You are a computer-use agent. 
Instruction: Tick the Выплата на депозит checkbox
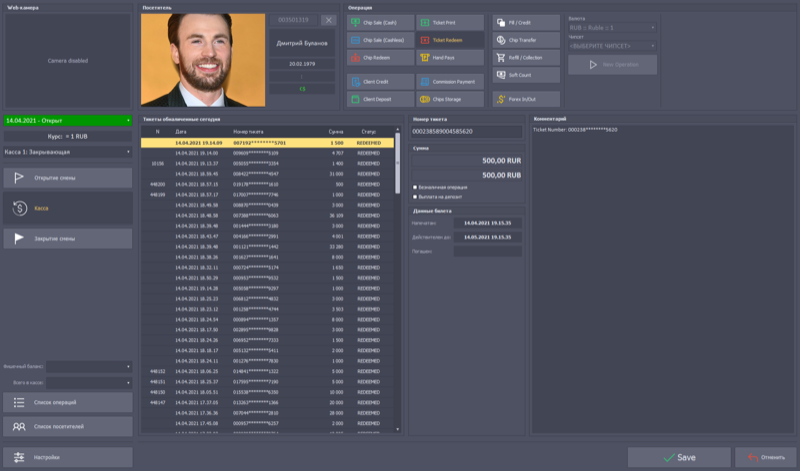coord(416,196)
